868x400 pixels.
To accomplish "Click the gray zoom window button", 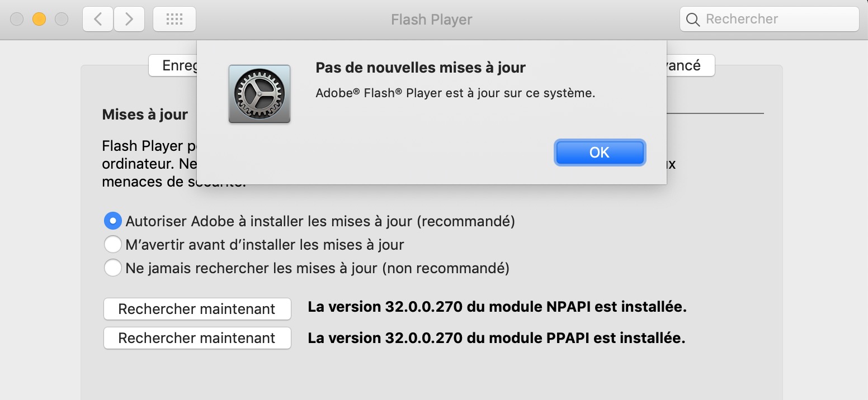I will 62,19.
